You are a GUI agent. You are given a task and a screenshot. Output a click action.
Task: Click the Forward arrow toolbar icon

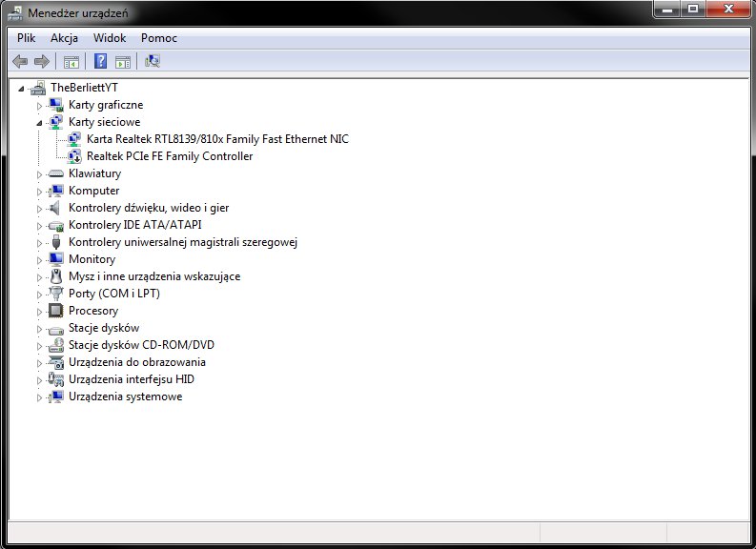(x=42, y=61)
